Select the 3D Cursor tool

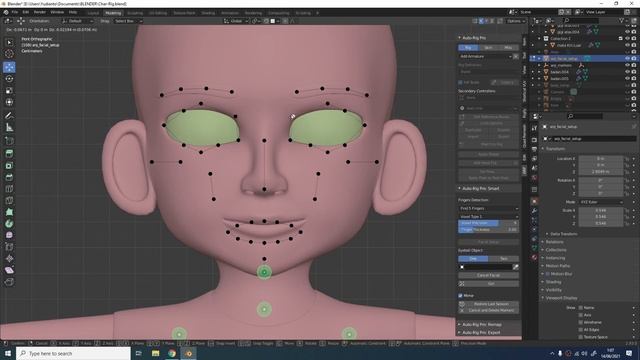9,53
